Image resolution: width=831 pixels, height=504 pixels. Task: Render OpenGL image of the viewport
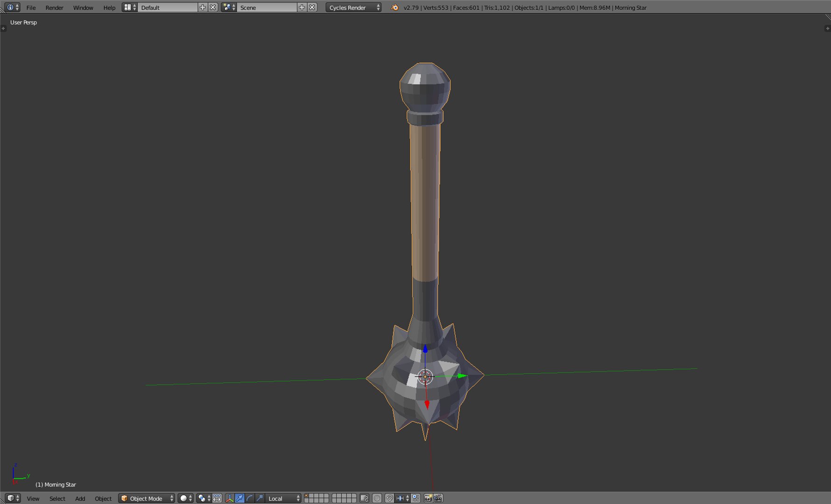tap(428, 498)
